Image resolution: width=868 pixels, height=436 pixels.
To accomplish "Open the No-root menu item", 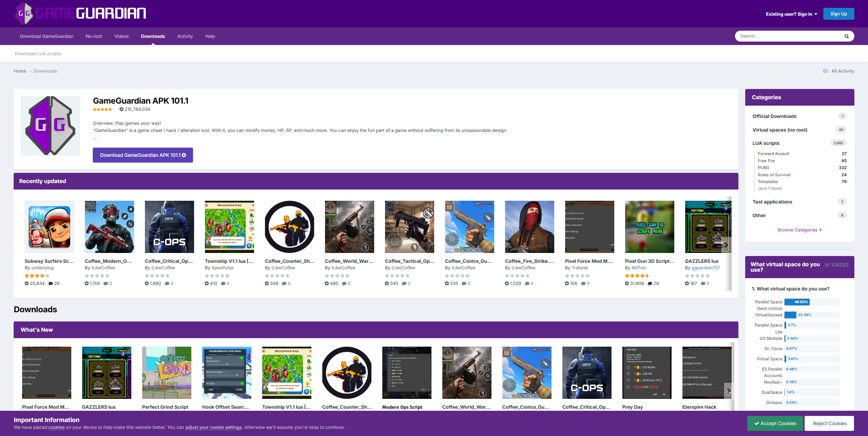I will (x=94, y=36).
